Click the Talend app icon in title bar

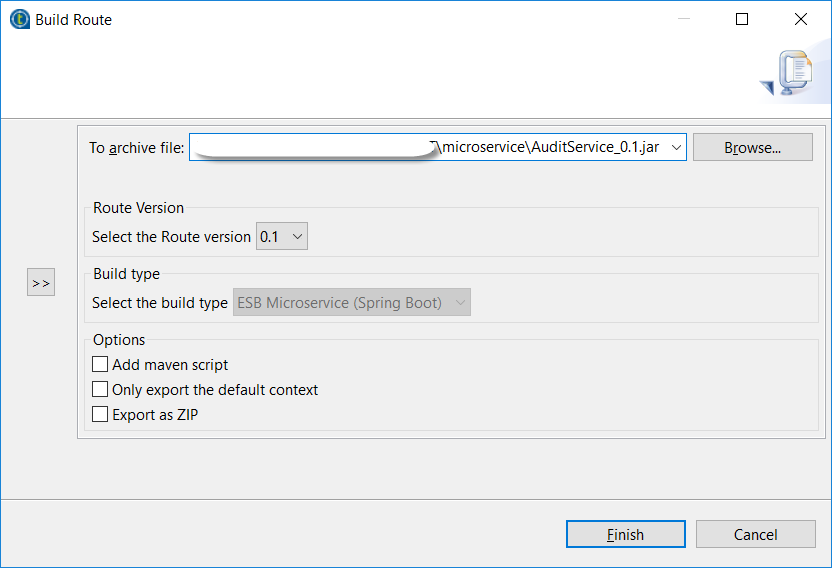19,19
